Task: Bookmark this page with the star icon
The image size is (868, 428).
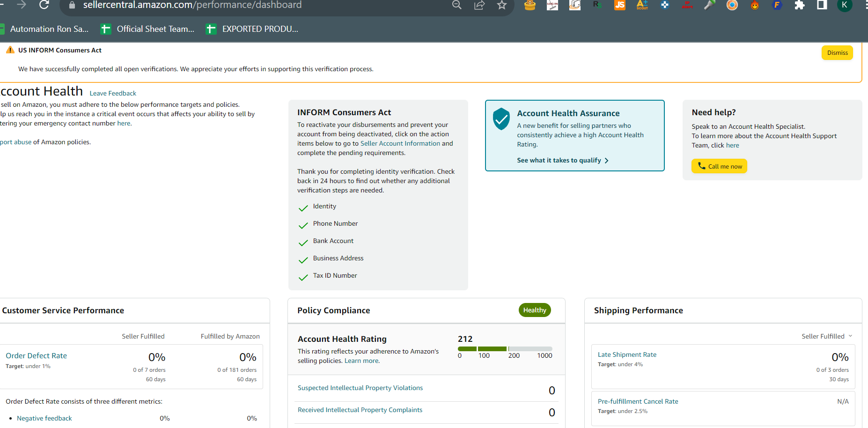Action: pyautogui.click(x=502, y=5)
